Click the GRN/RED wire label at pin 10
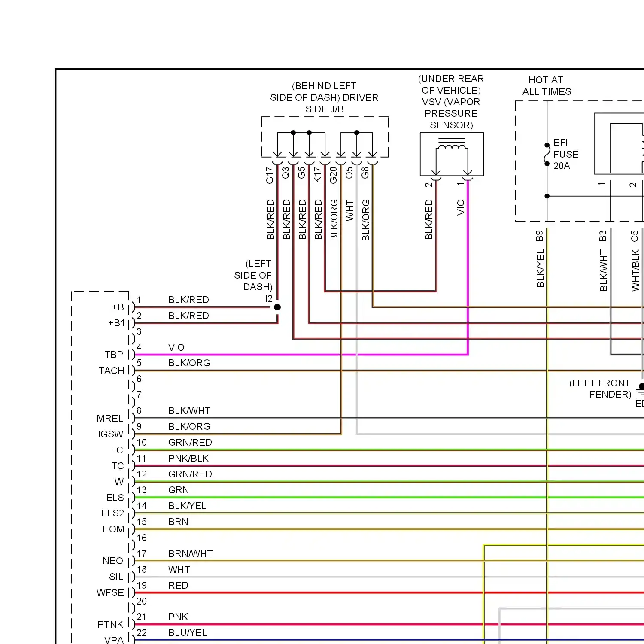 click(190, 442)
